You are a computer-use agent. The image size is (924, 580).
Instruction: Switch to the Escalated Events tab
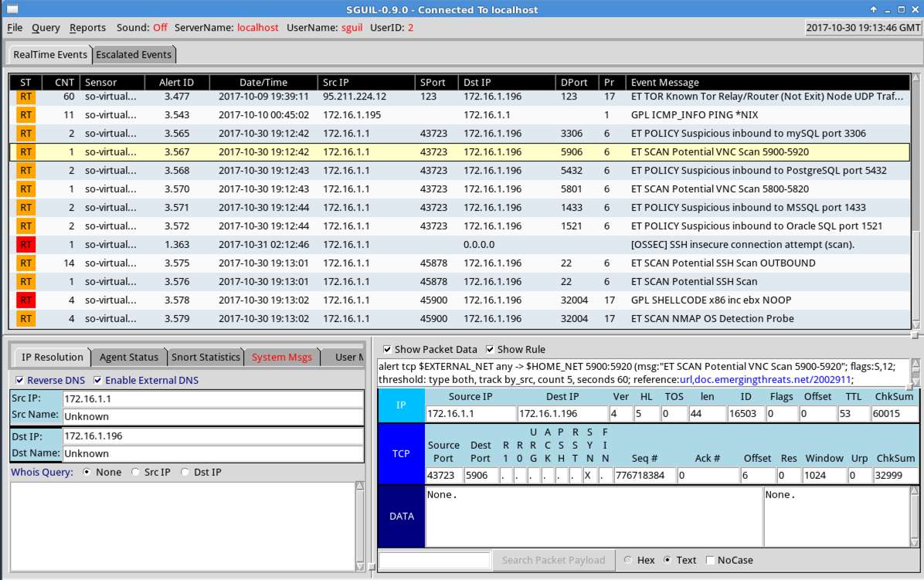(x=134, y=55)
